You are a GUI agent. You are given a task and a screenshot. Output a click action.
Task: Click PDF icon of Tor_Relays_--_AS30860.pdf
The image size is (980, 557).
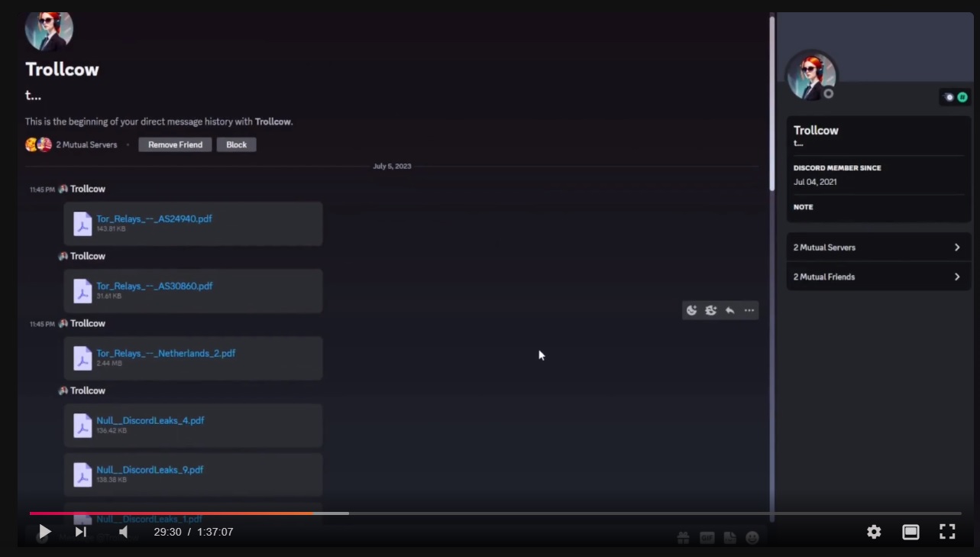coord(82,290)
